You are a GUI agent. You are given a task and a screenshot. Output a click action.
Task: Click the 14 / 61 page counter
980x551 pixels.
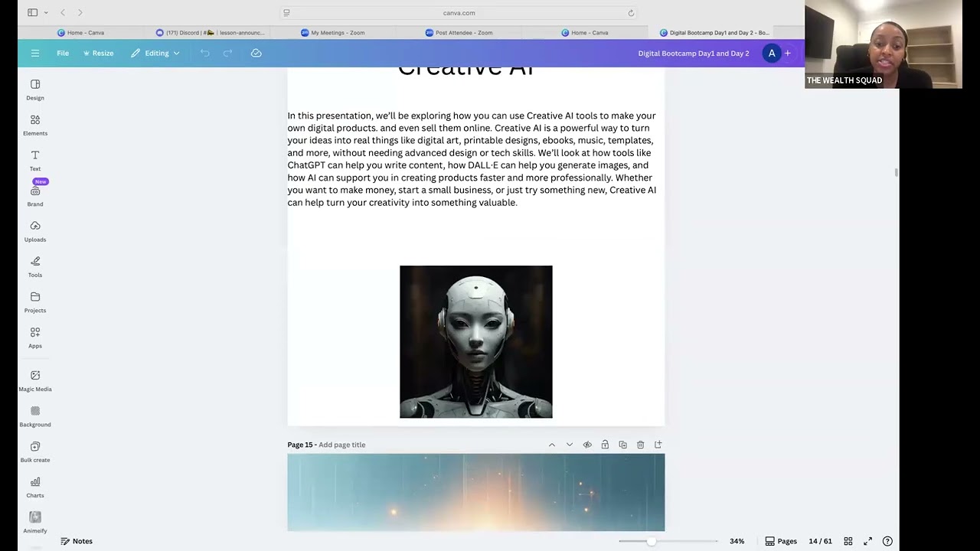coord(820,541)
